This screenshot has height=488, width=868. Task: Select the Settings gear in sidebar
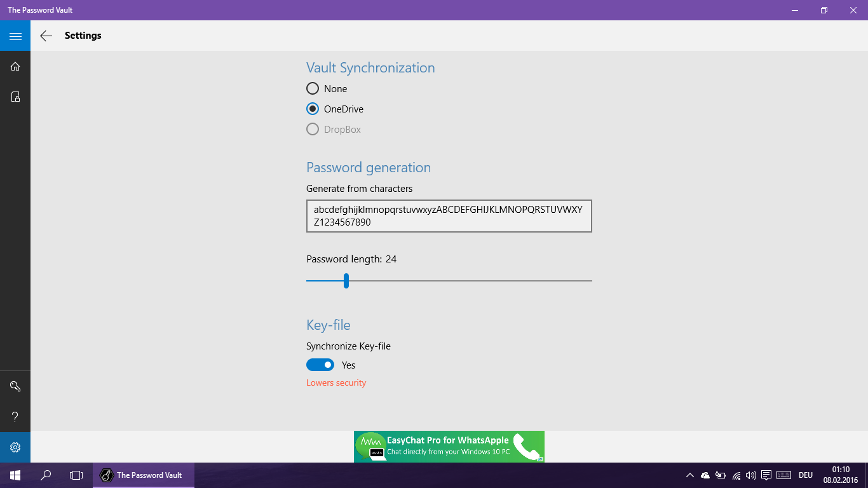click(x=15, y=447)
